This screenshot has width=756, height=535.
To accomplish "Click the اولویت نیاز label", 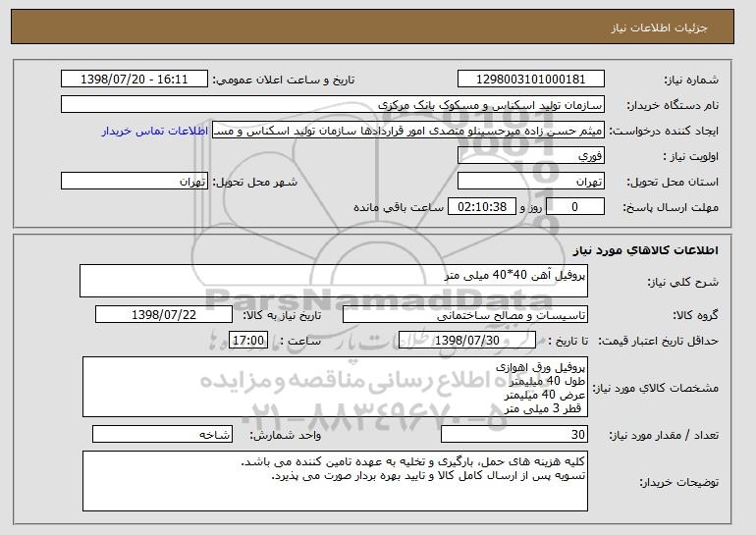I will point(691,156).
